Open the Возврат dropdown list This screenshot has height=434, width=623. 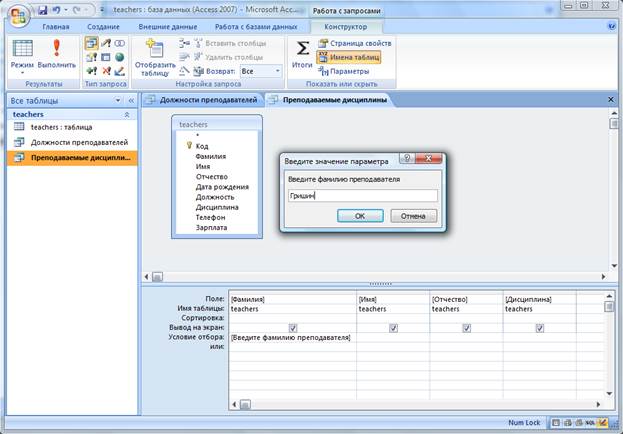(260, 72)
